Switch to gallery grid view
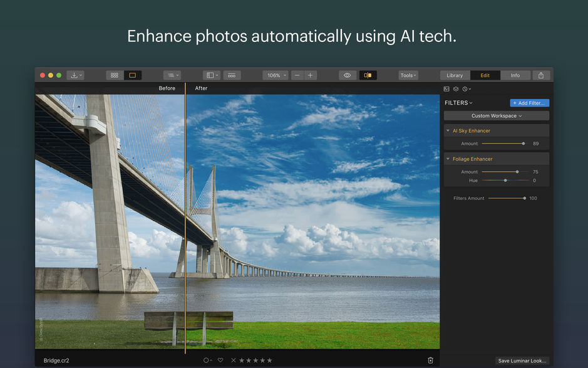The width and height of the screenshot is (588, 368). 114,75
